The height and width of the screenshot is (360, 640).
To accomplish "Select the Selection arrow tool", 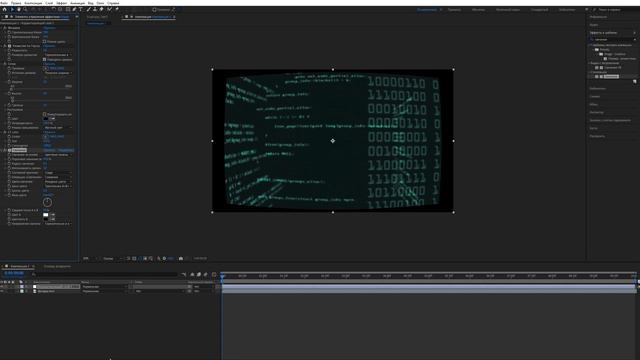I will (x=12, y=9).
